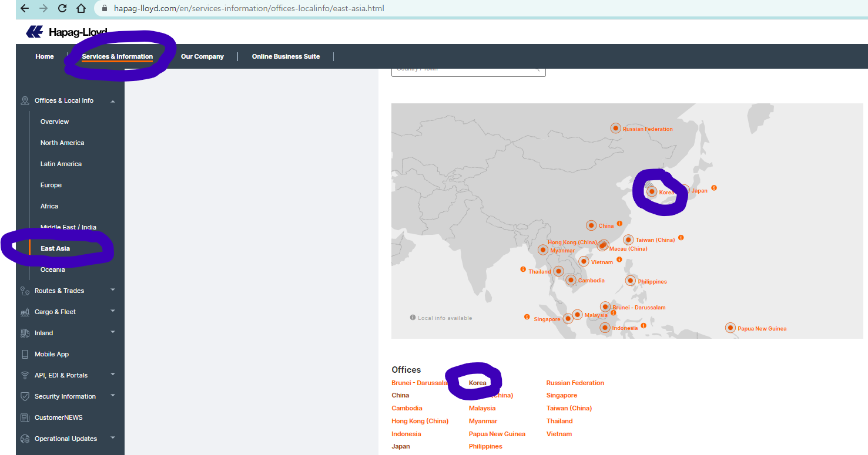Image resolution: width=868 pixels, height=455 pixels.
Task: Click Taiwan (China) map marker
Action: 628,240
